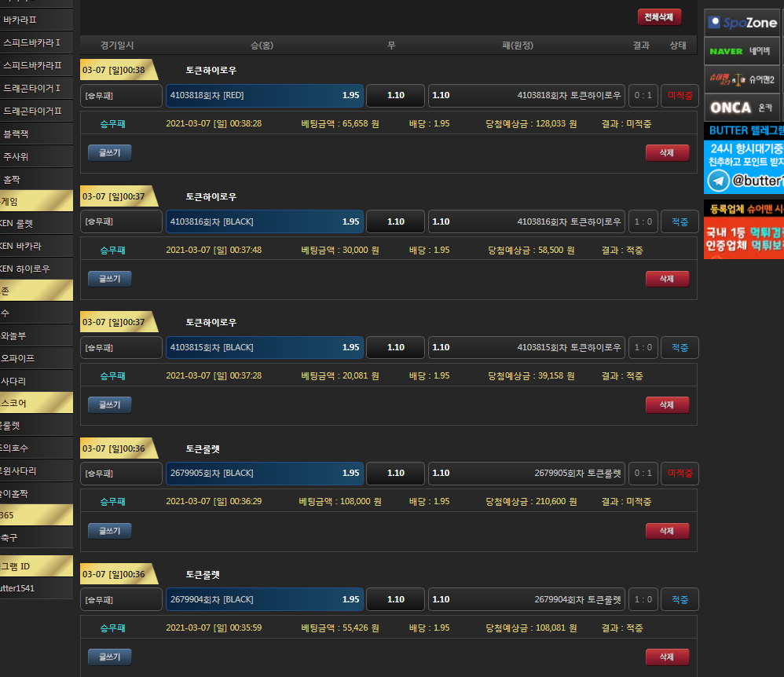
Task: Click 삭제 for the 00:38:28 bet
Action: (666, 152)
